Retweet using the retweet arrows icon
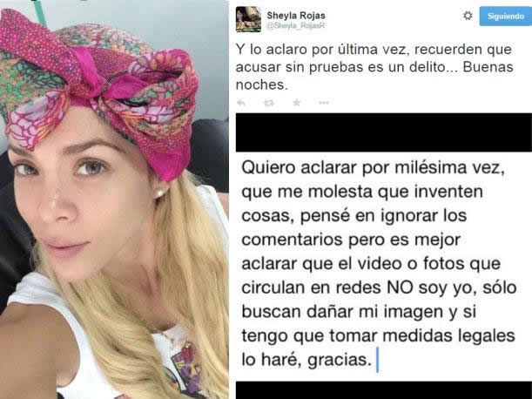This screenshot has height=399, width=532. coord(269,103)
